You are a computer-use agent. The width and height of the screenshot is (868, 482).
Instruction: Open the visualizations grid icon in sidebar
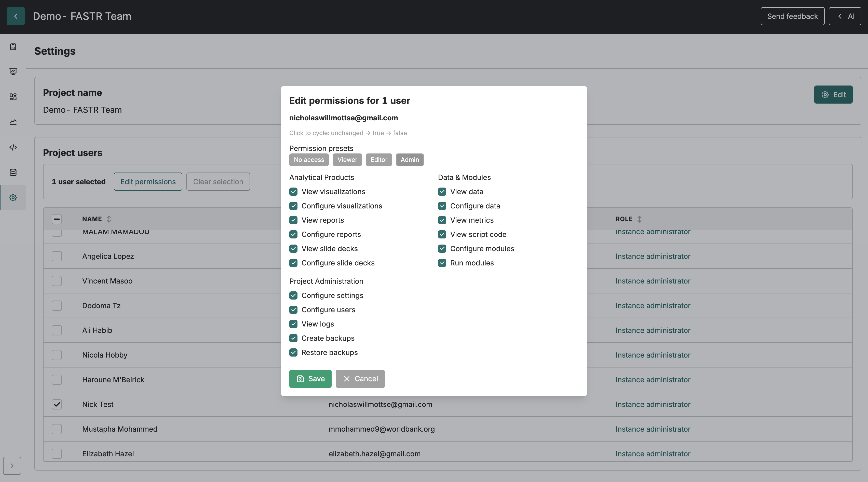click(13, 97)
